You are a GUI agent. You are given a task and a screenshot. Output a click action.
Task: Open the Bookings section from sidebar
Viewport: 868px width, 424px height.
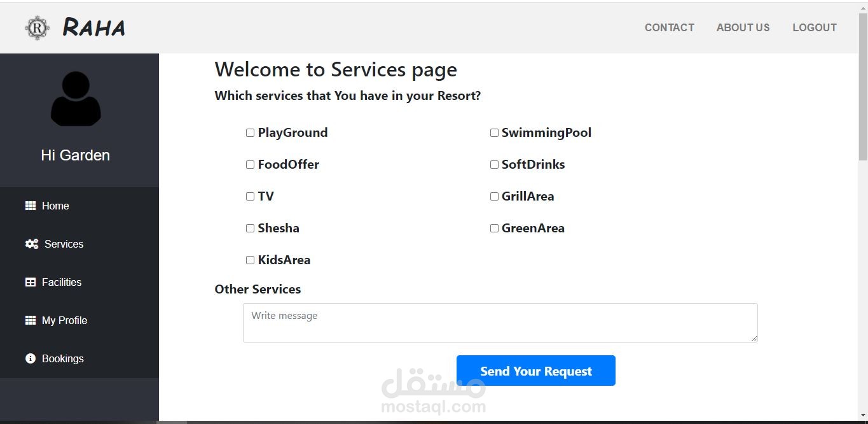[x=62, y=358]
